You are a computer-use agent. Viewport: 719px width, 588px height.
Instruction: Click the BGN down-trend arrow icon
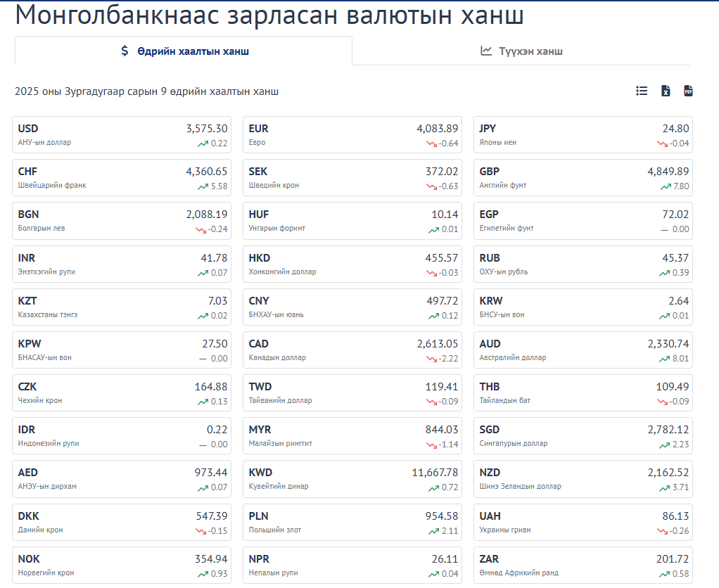[x=201, y=229]
